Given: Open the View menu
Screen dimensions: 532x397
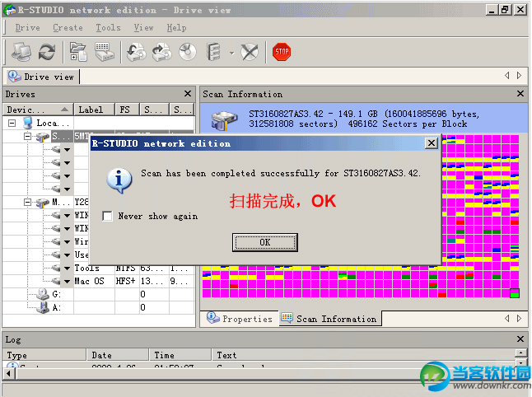Looking at the screenshot, I should (143, 27).
